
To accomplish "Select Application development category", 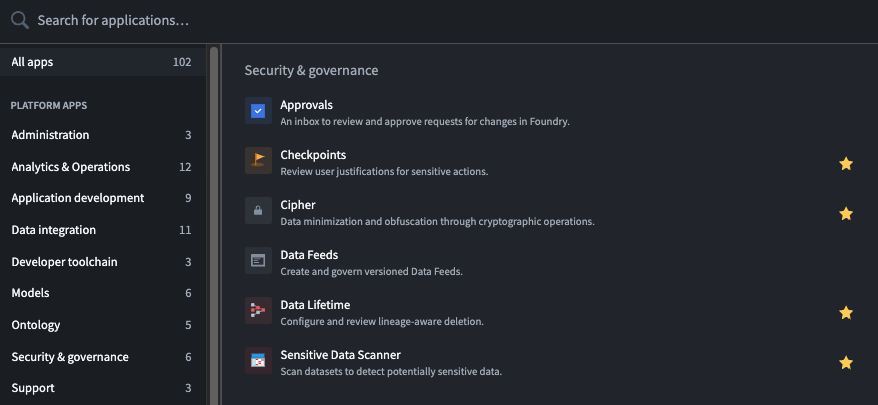I will click(103, 198).
